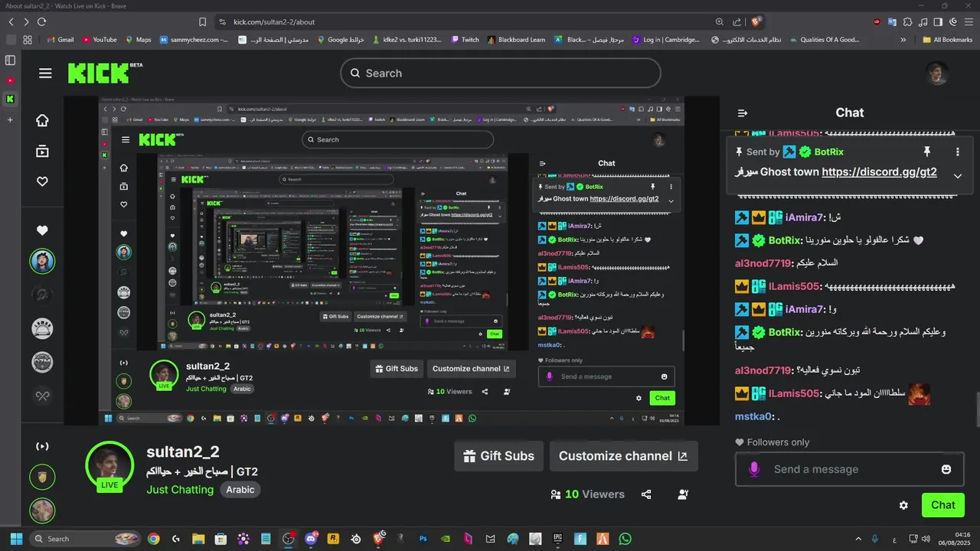Viewport: 980px width, 551px height.
Task: Open WhatsApp from taskbar
Action: (x=625, y=539)
